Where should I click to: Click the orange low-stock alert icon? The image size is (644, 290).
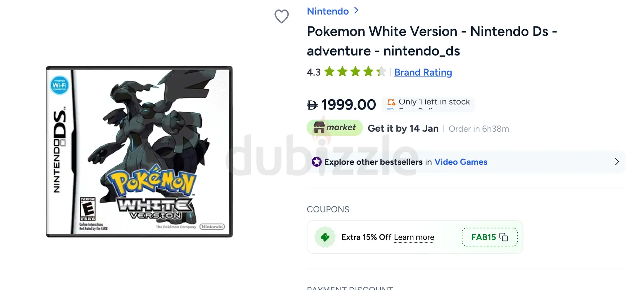point(391,102)
